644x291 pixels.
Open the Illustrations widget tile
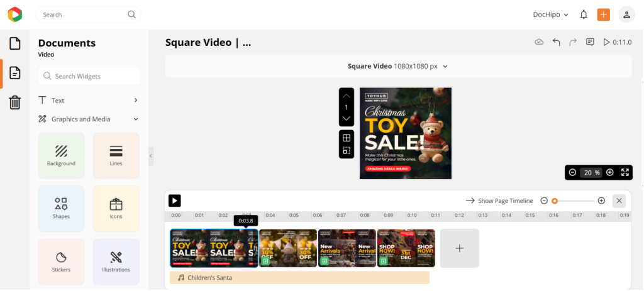pyautogui.click(x=116, y=262)
